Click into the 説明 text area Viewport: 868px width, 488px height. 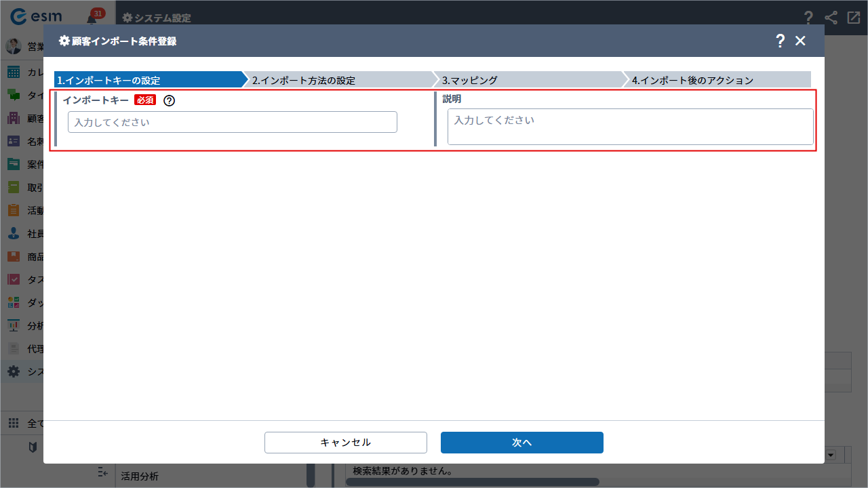630,127
